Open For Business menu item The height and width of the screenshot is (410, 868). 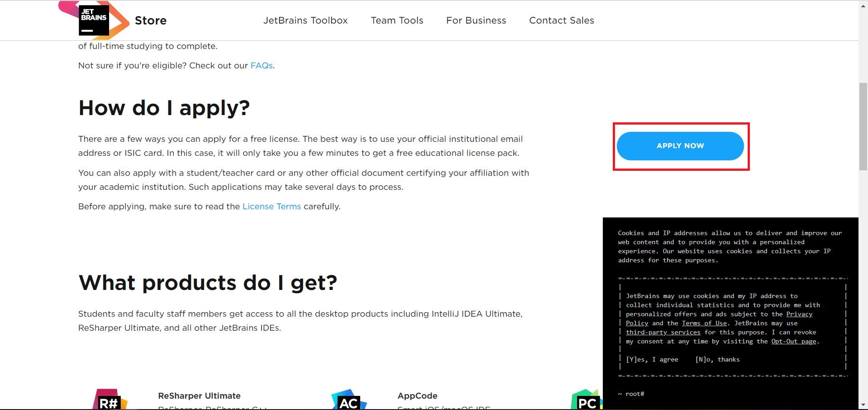tap(476, 20)
